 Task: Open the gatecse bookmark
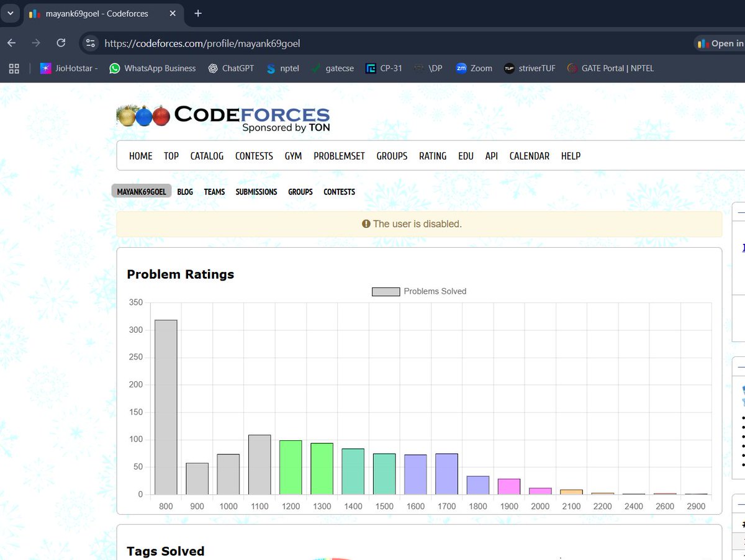(333, 68)
